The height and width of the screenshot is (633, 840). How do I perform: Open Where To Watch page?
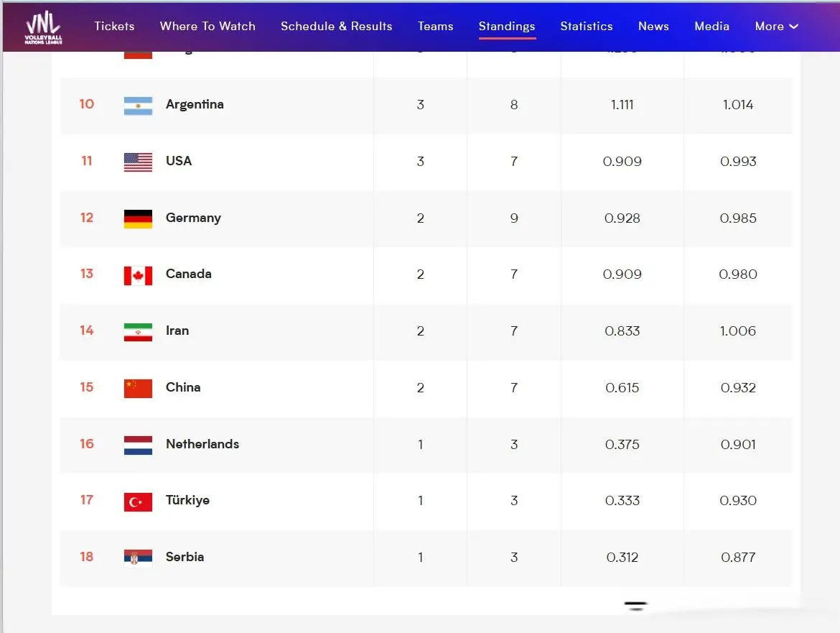[207, 27]
